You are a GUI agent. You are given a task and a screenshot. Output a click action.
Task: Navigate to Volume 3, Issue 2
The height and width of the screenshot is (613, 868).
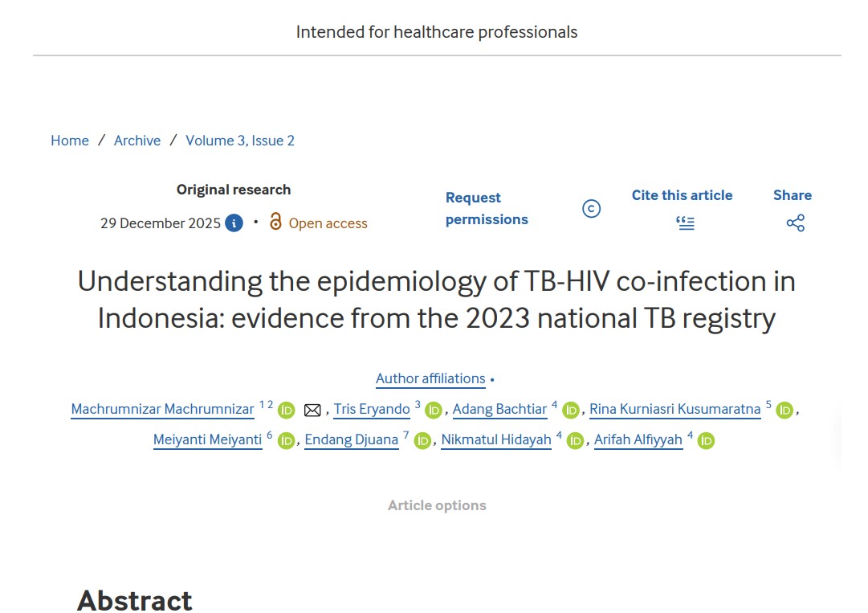point(240,141)
